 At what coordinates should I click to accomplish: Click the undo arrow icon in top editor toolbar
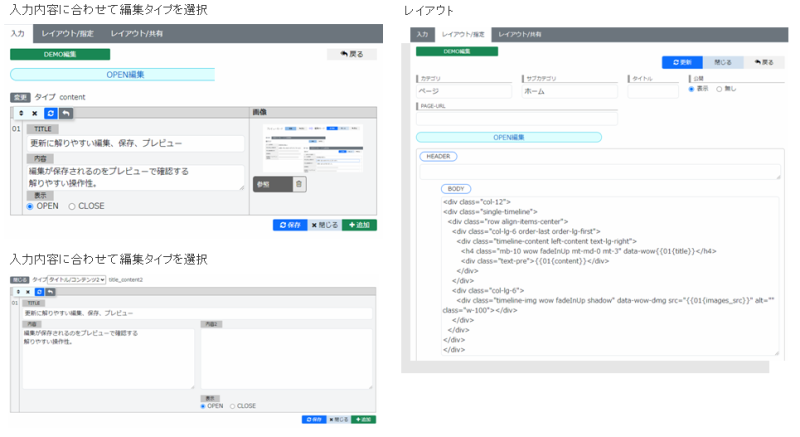[x=67, y=114]
